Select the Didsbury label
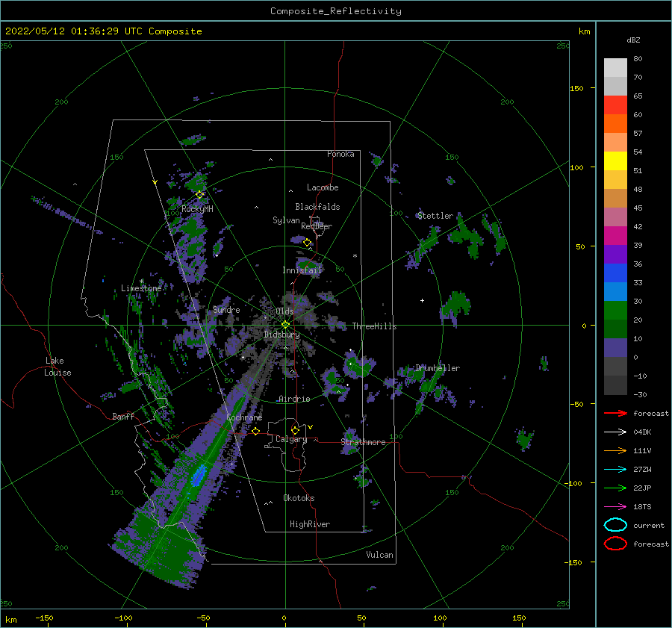The height and width of the screenshot is (628, 672). point(281,335)
